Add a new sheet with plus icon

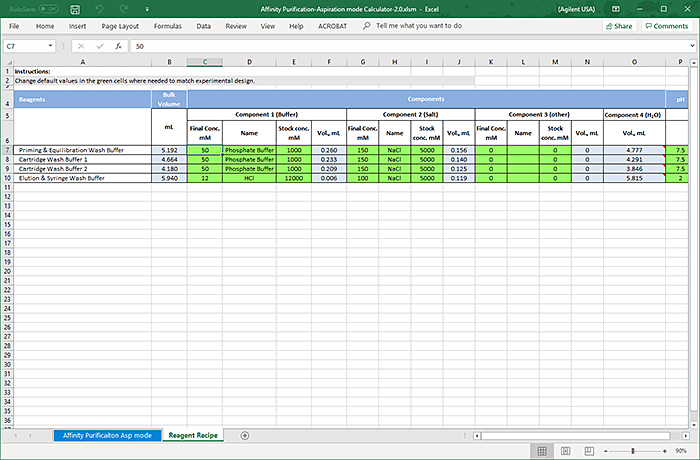(245, 435)
